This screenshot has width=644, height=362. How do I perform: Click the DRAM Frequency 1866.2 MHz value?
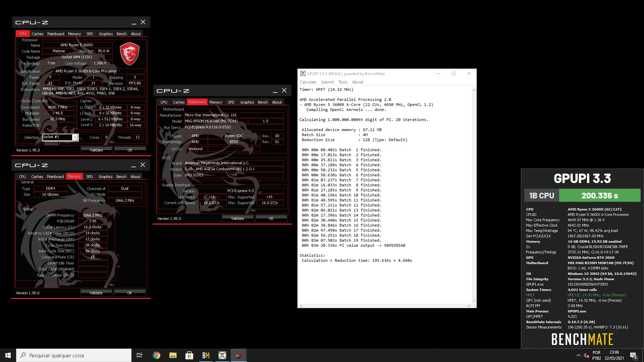(x=93, y=215)
